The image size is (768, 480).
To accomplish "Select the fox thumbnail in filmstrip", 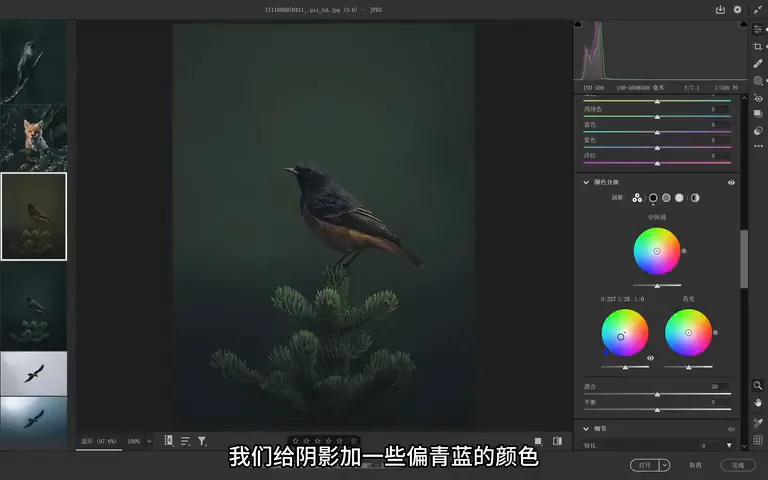I will (x=33, y=138).
